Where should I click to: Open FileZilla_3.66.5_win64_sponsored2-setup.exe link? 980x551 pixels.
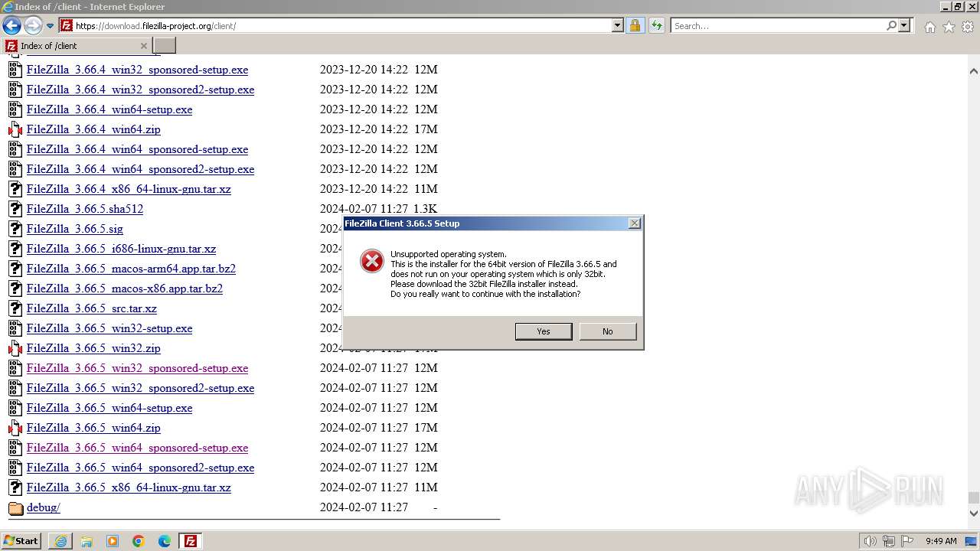tap(140, 468)
